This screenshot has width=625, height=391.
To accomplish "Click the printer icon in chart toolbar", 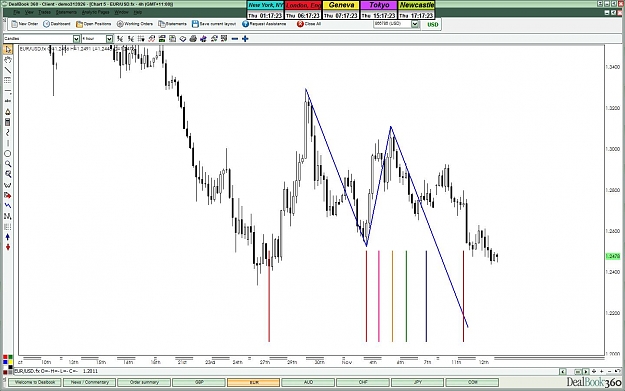I will [x=193, y=39].
